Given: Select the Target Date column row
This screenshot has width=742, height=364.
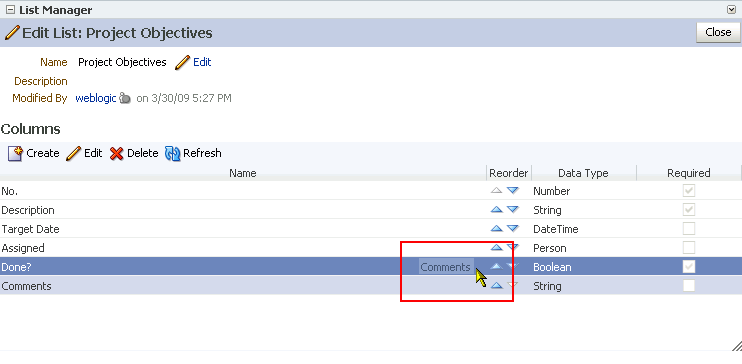Looking at the screenshot, I should [x=371, y=229].
